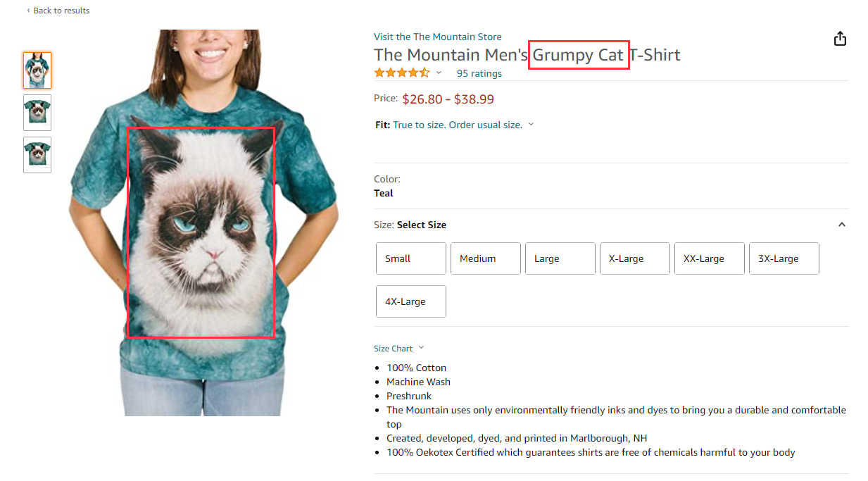Viewport: 868px width, 481px height.
Task: Select the Medium size
Action: pyautogui.click(x=485, y=258)
